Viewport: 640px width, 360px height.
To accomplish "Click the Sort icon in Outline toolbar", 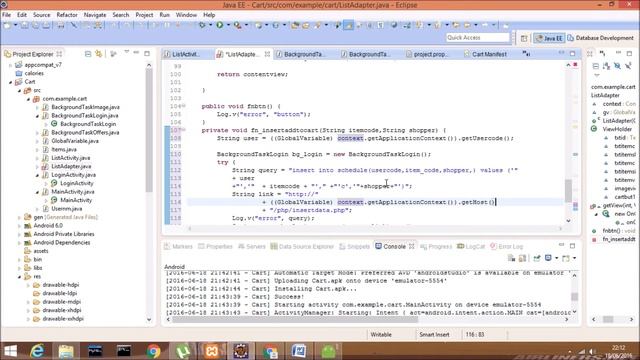I will (x=607, y=66).
